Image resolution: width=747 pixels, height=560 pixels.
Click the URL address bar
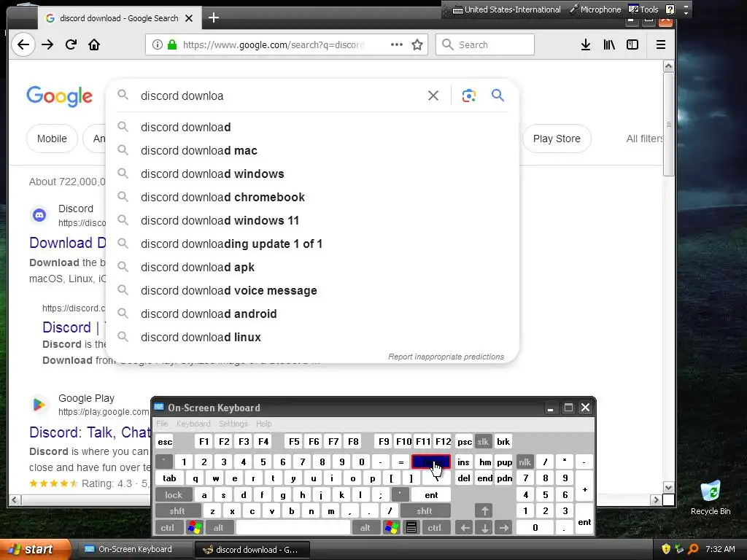pos(273,44)
